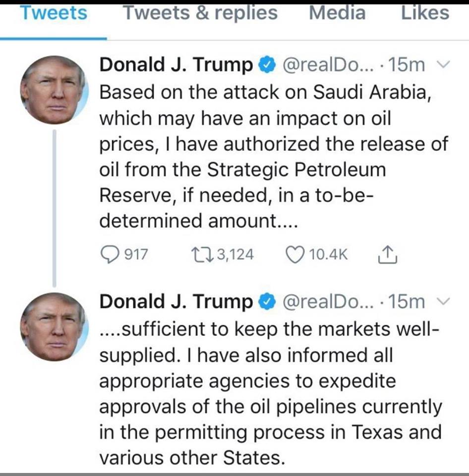Expand the chevron menu on the Saudi Arabia tweet

pos(444,65)
